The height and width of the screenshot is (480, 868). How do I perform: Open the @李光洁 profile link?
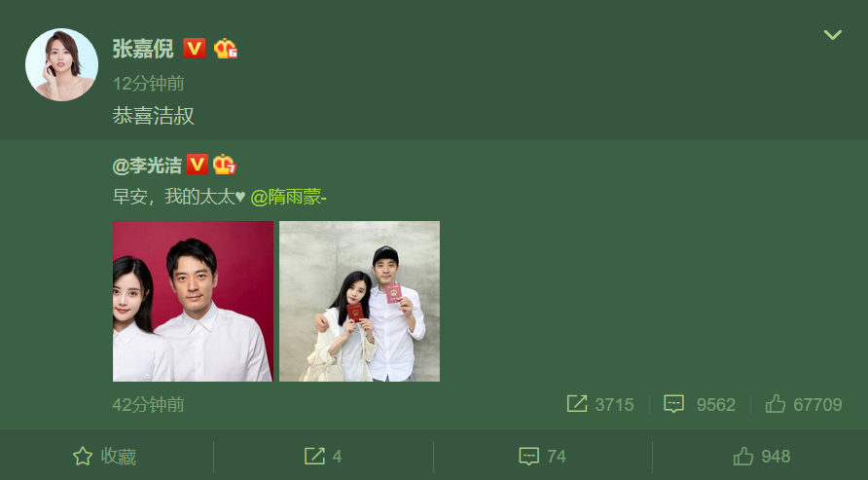click(147, 165)
